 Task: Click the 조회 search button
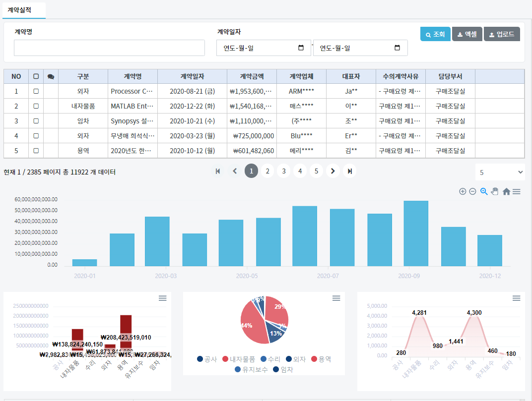coord(435,34)
